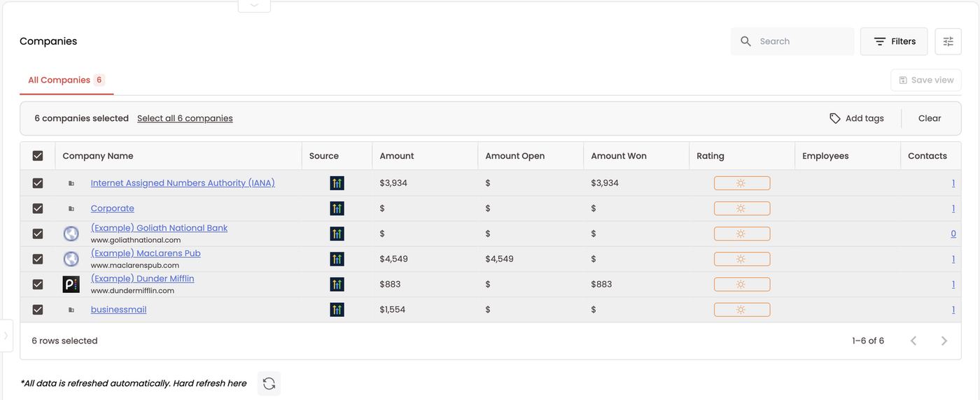
Task: Click the rating sun badge for Corporate
Action: [x=742, y=208]
